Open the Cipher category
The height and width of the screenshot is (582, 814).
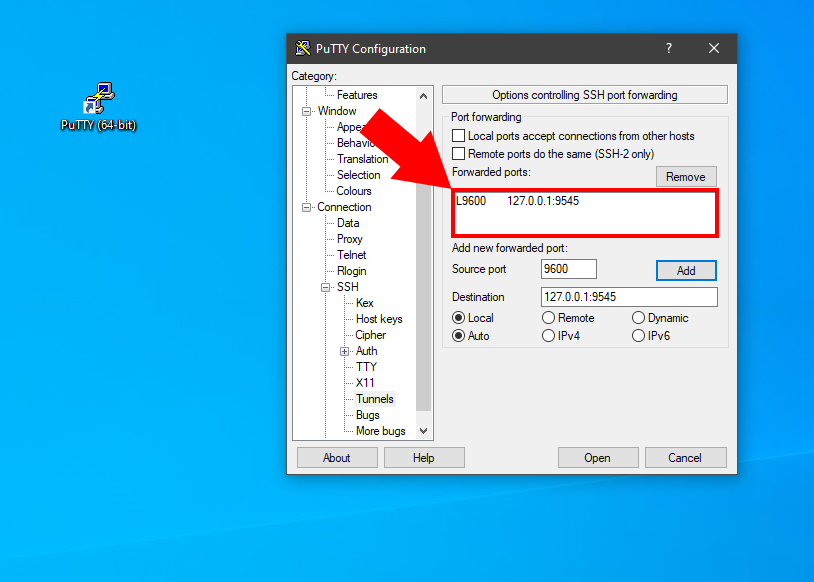tap(371, 335)
